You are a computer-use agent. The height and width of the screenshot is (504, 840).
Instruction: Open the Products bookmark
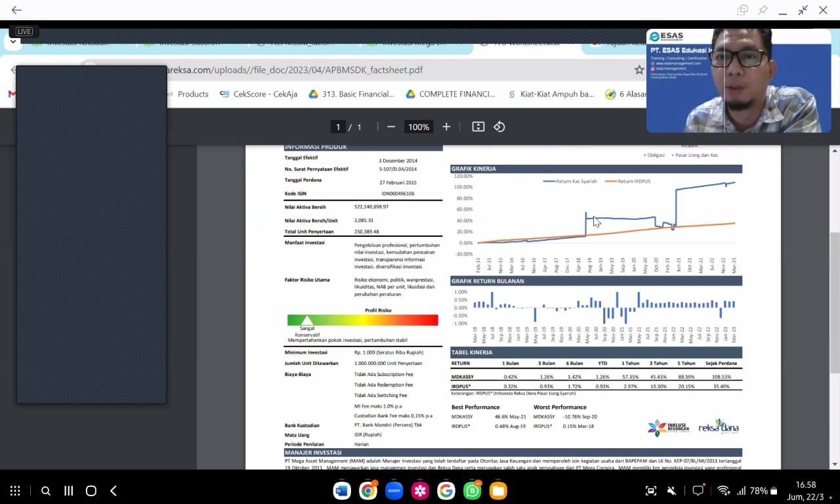click(193, 94)
